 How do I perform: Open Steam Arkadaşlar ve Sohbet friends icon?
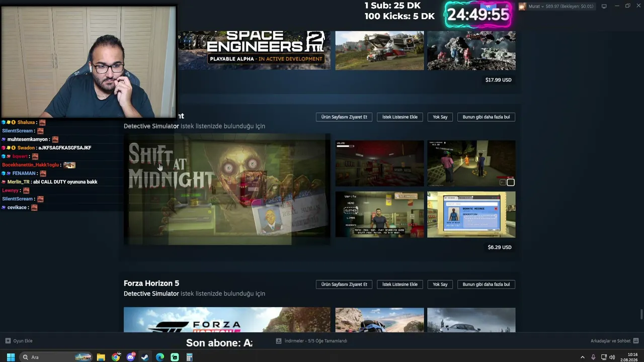(x=636, y=341)
